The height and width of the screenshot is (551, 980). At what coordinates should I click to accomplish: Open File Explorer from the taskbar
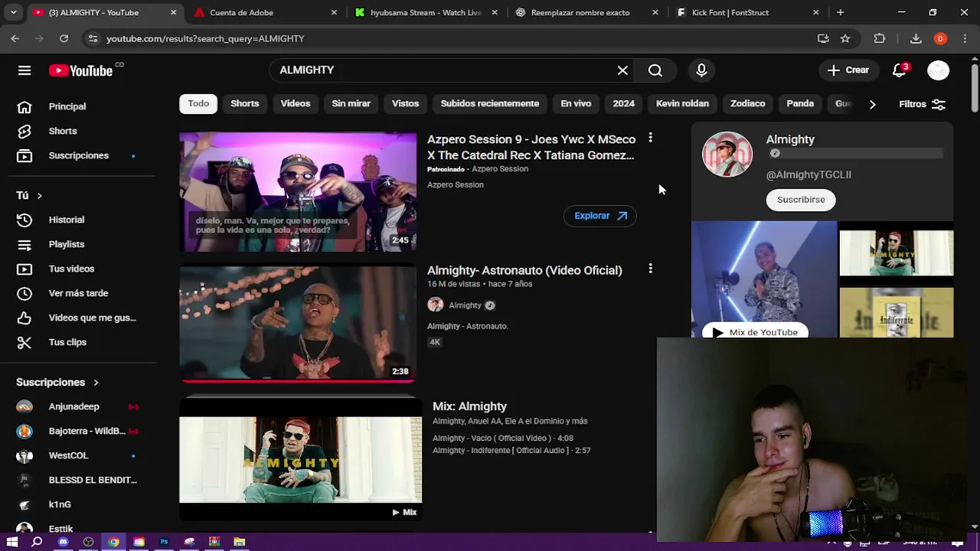pos(240,542)
